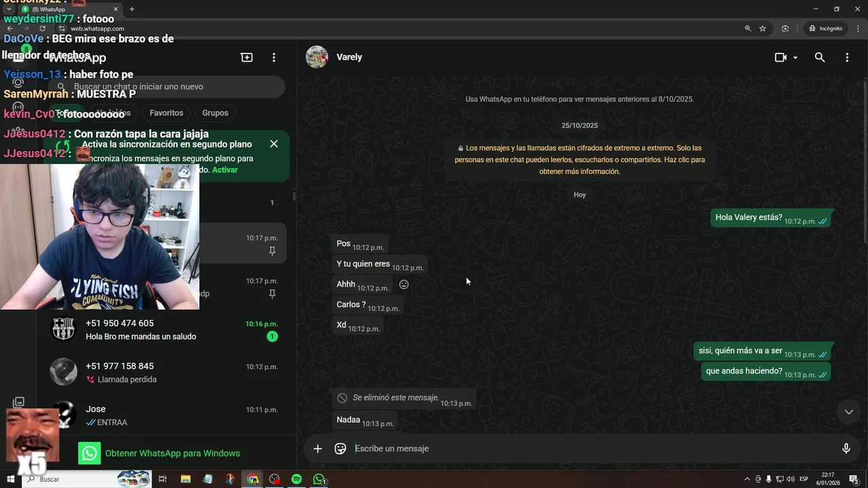Open the attach plus button

317,449
